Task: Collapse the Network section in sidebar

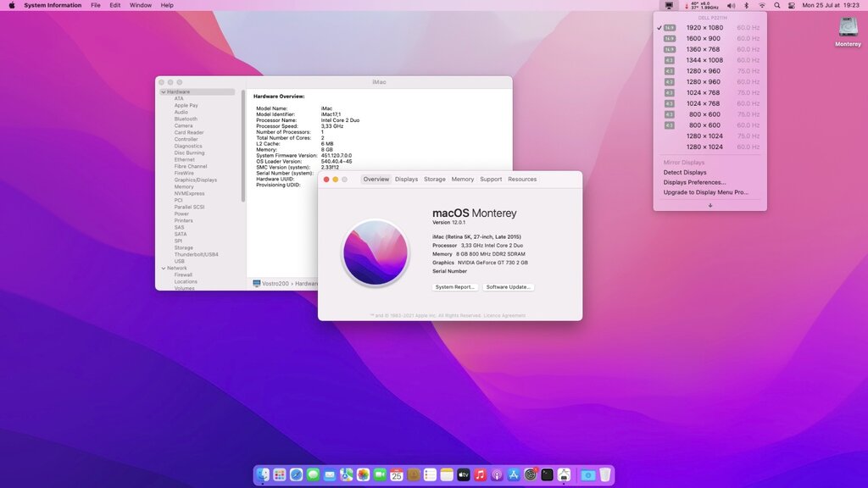Action: (163, 268)
